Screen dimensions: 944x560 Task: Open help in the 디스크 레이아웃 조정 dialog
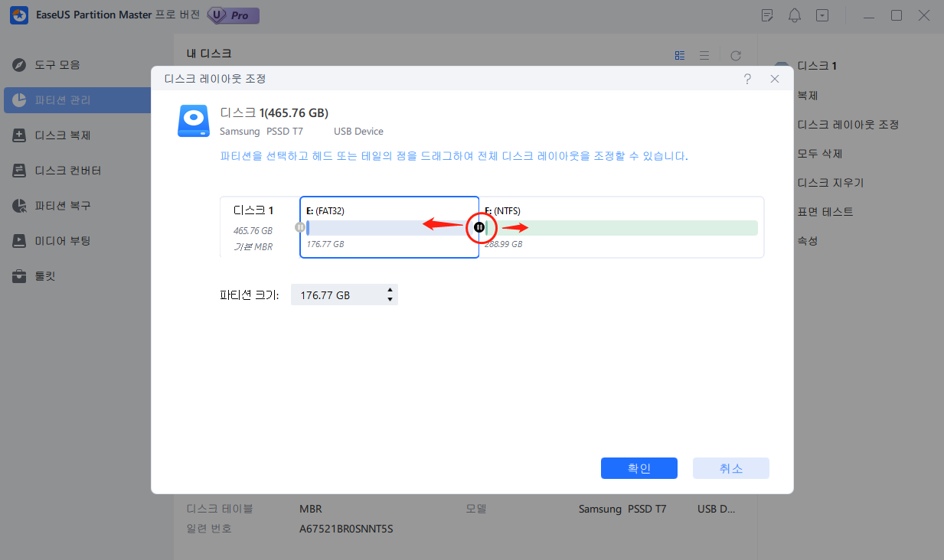(747, 79)
